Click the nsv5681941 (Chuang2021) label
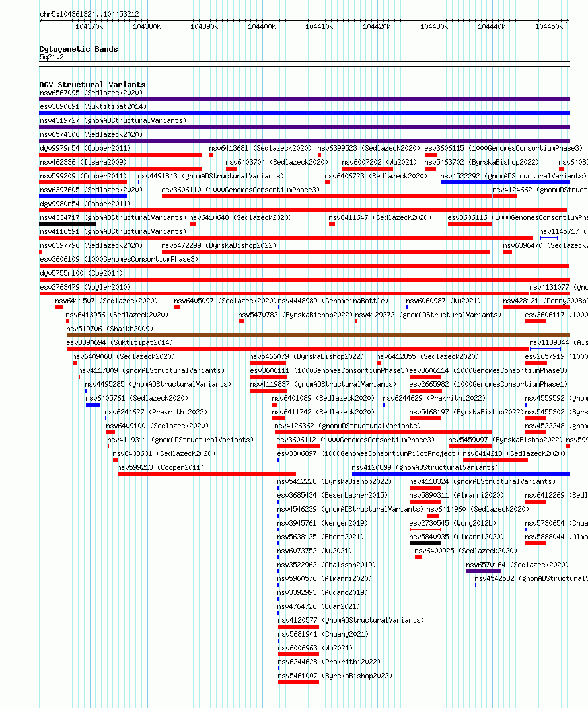 (x=323, y=635)
